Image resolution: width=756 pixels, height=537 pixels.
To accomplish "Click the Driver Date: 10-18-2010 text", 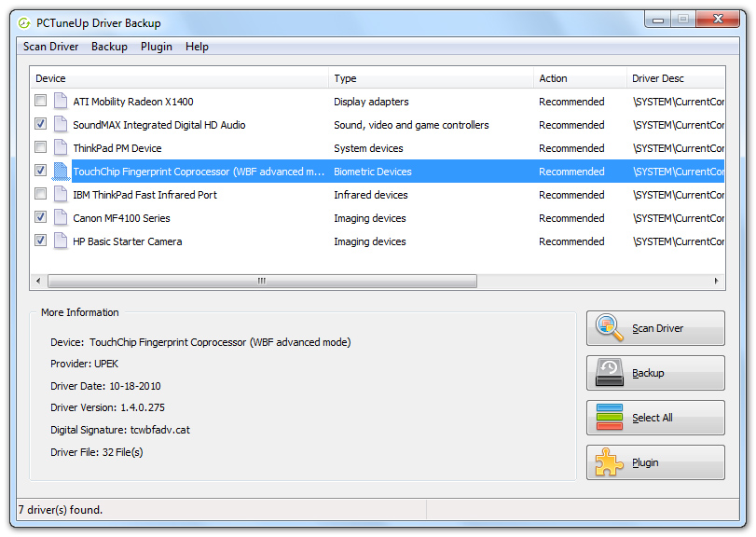I will [105, 386].
